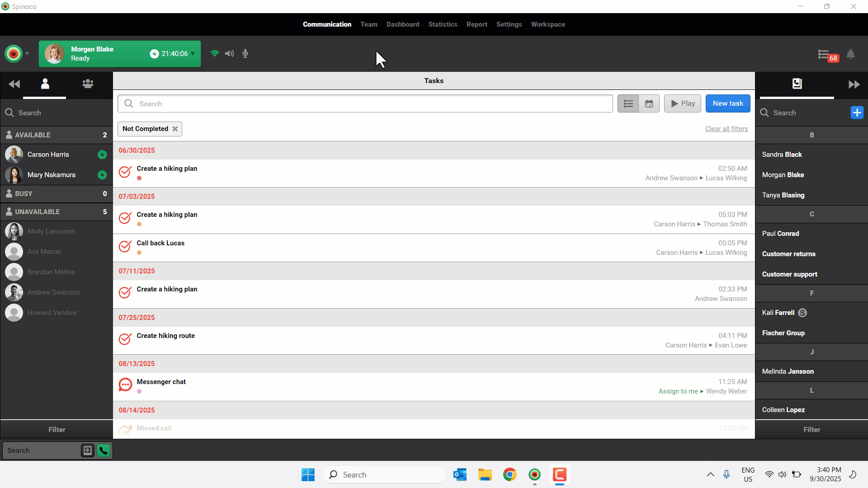This screenshot has height=488, width=868.
Task: Switch to the groups team icon tab
Action: click(x=88, y=84)
